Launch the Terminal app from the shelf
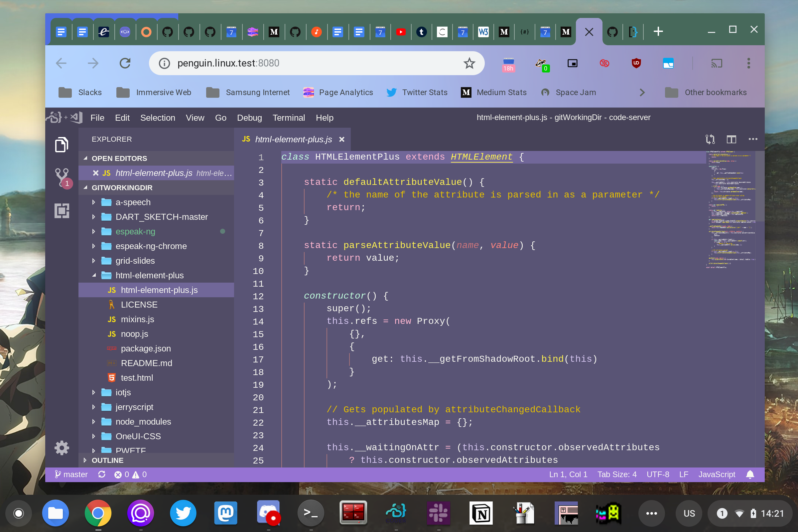 click(311, 513)
